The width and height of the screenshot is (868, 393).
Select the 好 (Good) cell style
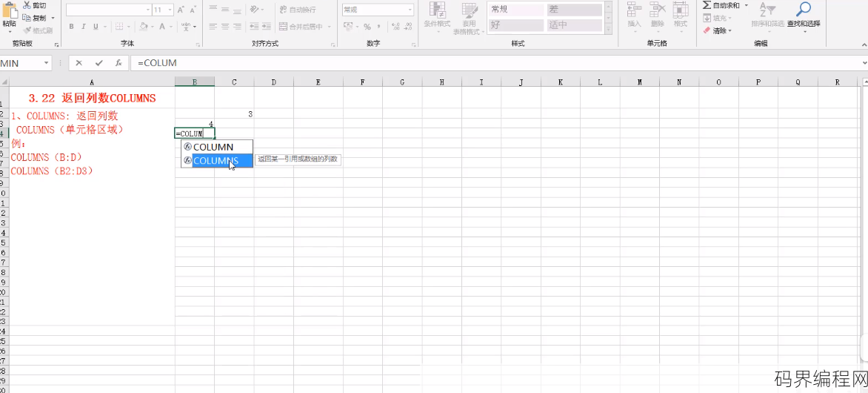516,25
